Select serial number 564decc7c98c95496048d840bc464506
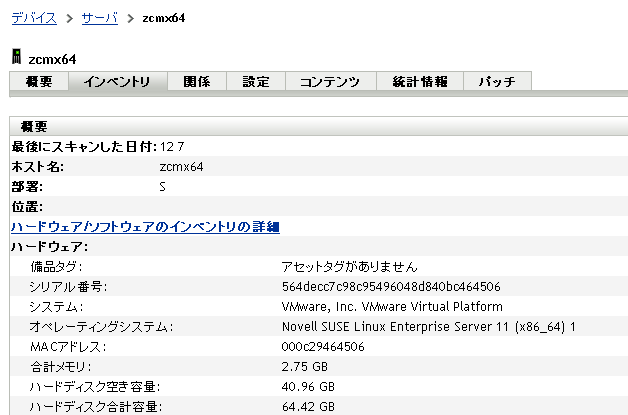628x415 pixels. (x=391, y=287)
